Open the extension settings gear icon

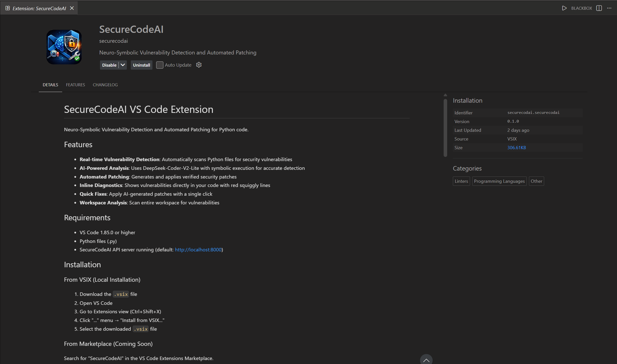(x=199, y=65)
